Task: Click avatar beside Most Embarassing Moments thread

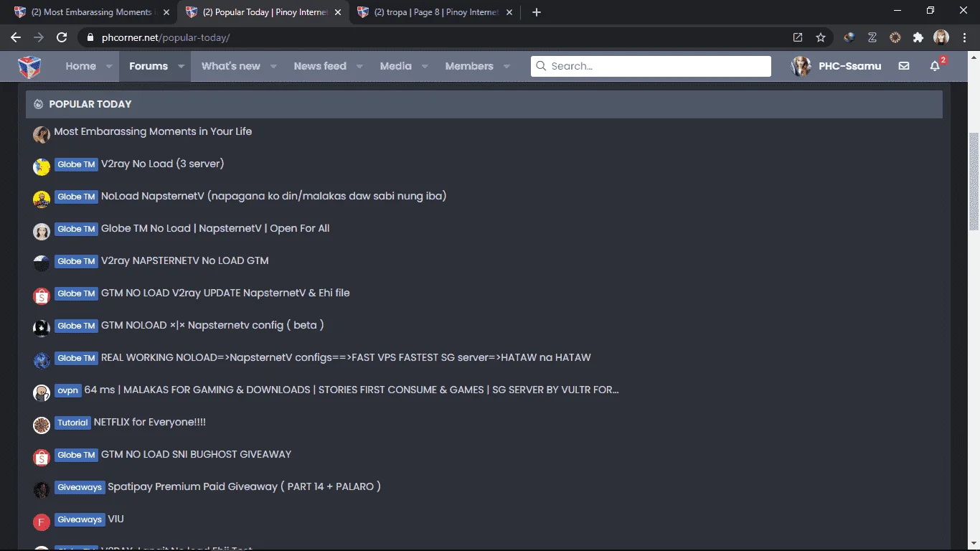Action: (x=42, y=134)
